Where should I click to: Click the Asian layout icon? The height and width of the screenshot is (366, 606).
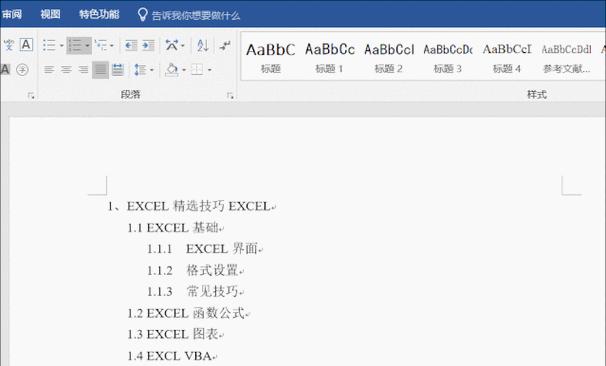point(172,45)
